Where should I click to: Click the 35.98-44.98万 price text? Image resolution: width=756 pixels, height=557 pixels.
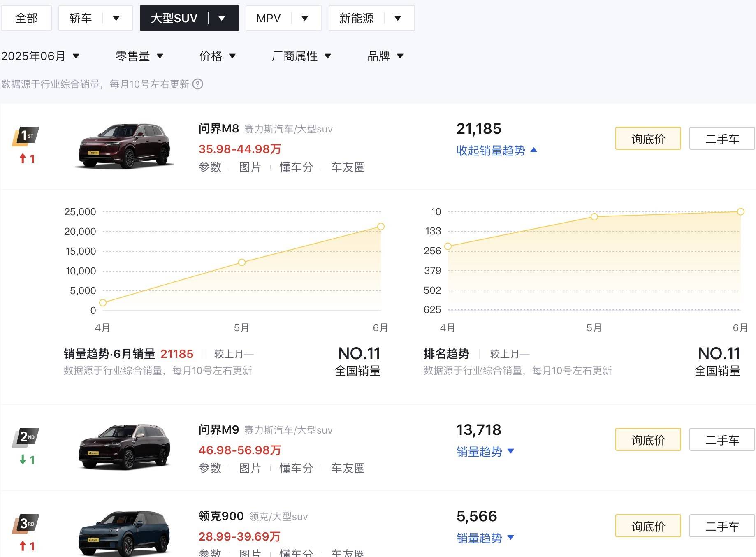coord(240,149)
